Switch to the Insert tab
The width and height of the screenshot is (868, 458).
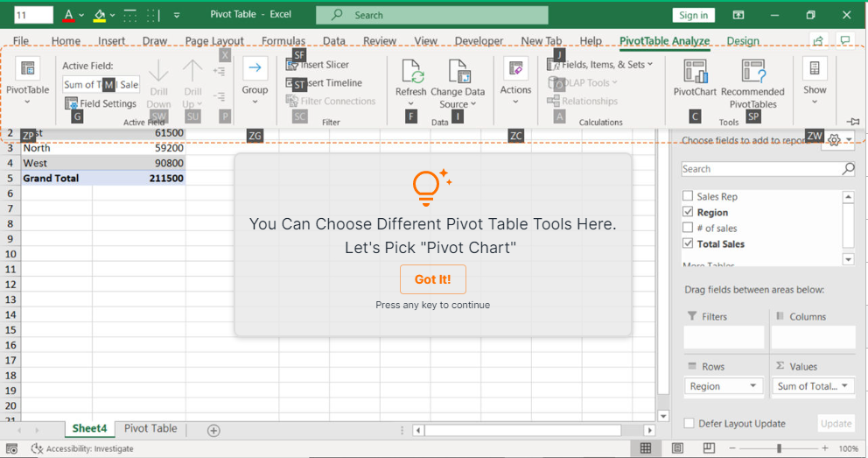(112, 40)
